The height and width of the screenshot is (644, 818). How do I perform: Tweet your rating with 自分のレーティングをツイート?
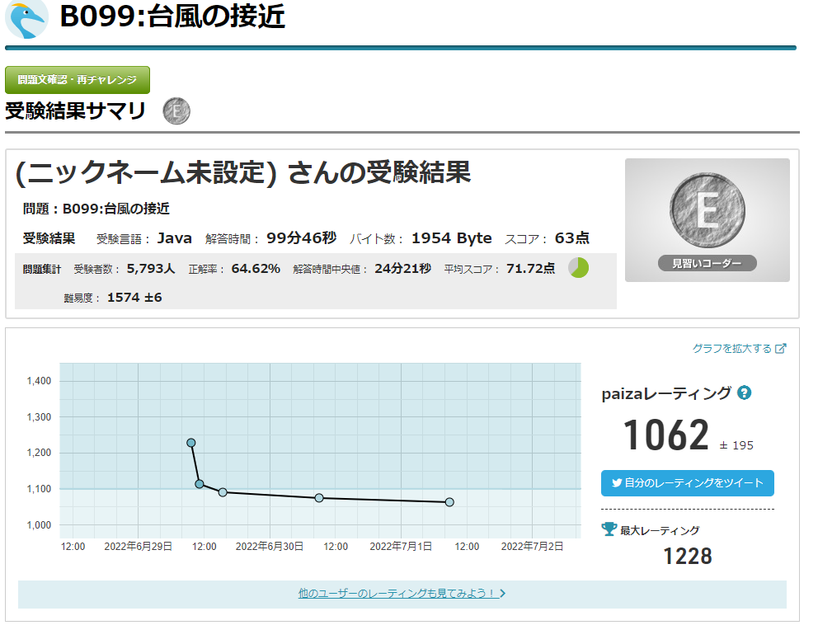point(688,483)
